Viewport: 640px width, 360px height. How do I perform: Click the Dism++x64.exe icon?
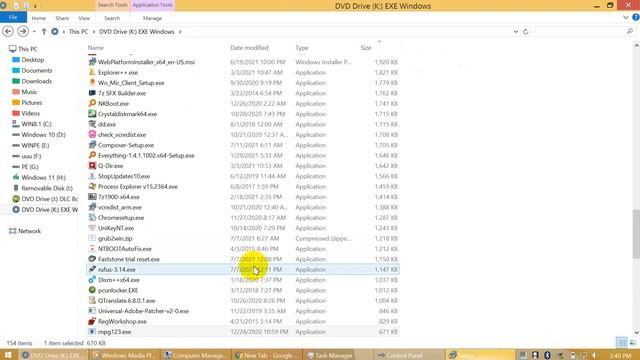pos(92,280)
